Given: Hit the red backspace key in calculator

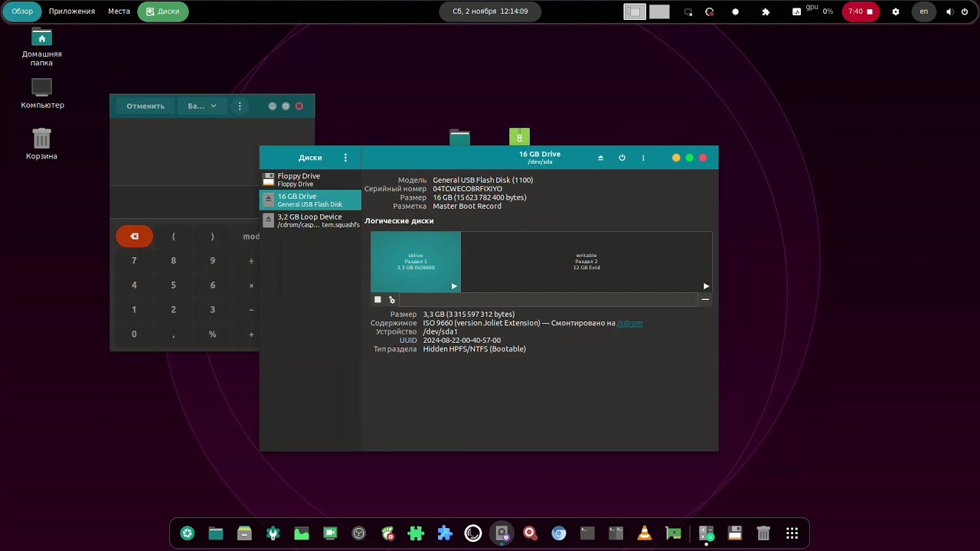Looking at the screenshot, I should [x=134, y=236].
